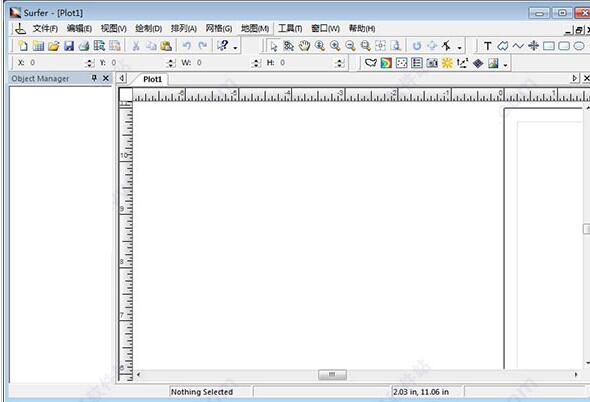Click the Fit to Window zoom icon
The width and height of the screenshot is (590, 402).
click(380, 46)
